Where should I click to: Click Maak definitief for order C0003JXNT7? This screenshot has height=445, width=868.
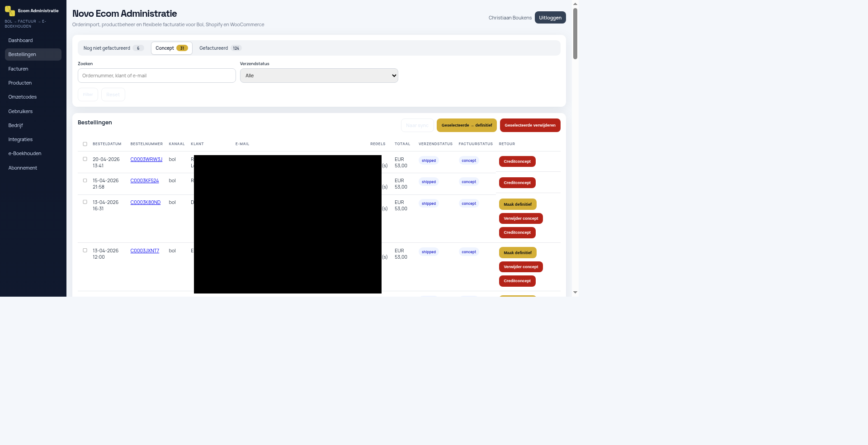coord(518,253)
